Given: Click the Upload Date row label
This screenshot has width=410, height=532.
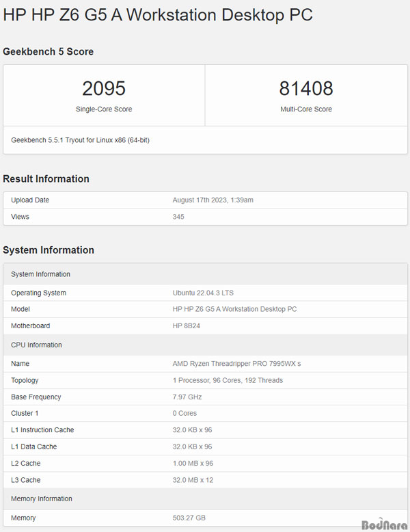Looking at the screenshot, I should pos(30,200).
